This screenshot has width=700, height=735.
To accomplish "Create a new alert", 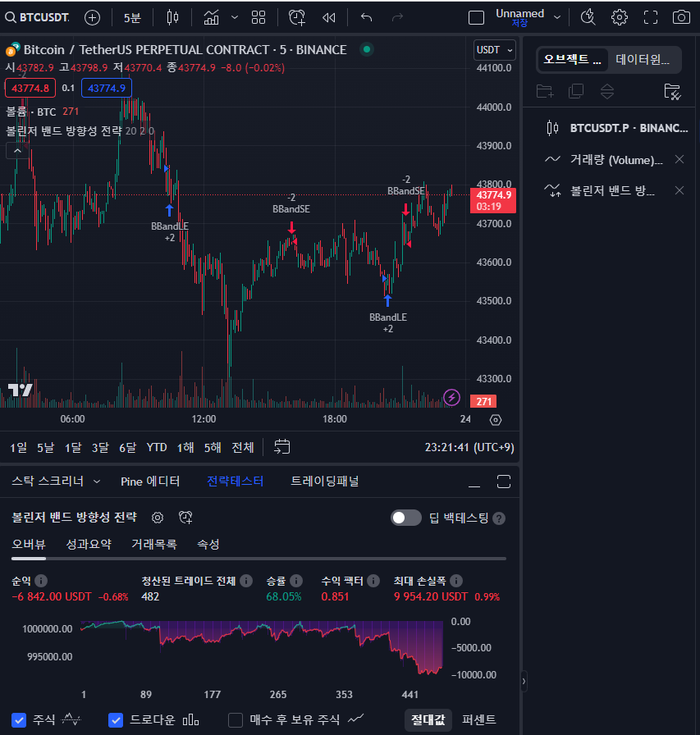I will click(297, 18).
